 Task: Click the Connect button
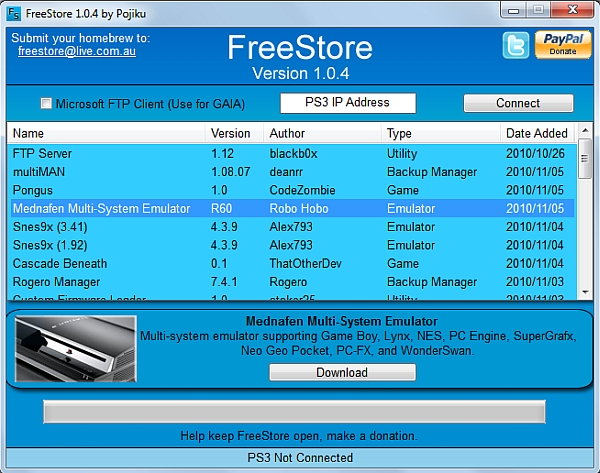[518, 103]
